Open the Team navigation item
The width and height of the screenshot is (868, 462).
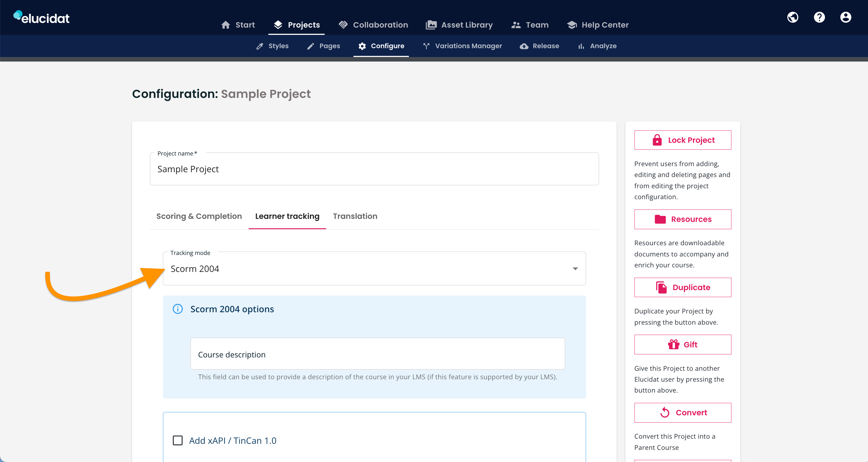pyautogui.click(x=530, y=25)
